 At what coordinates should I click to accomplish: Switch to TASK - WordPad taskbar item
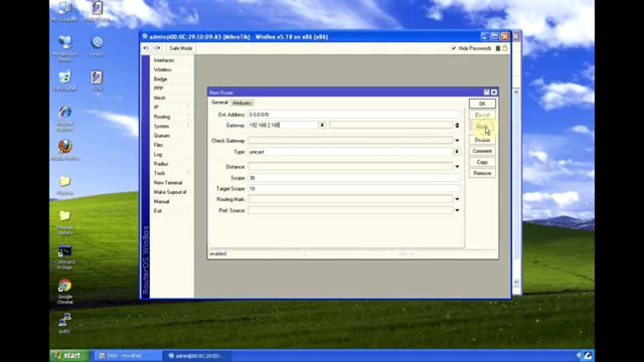click(x=128, y=355)
